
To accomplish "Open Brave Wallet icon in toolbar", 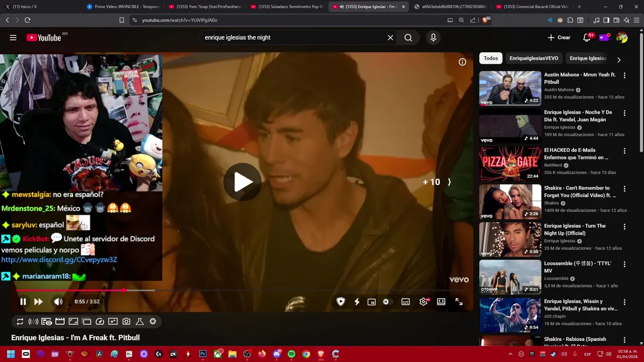I will [x=616, y=20].
